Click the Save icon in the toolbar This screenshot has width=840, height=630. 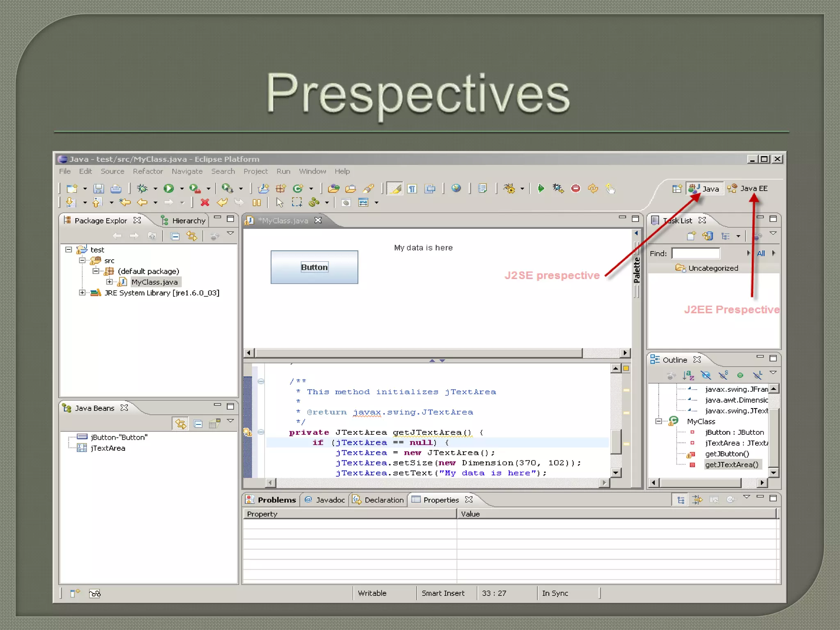pos(98,189)
